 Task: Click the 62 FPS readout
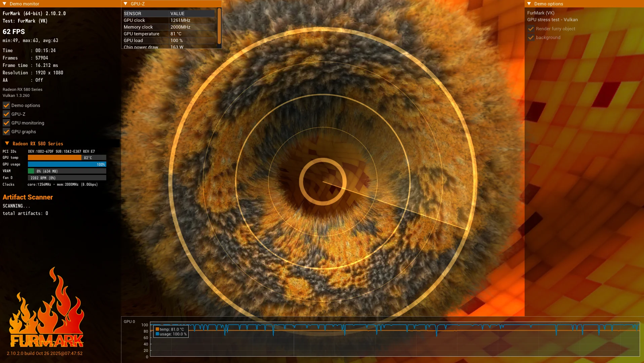pyautogui.click(x=14, y=32)
